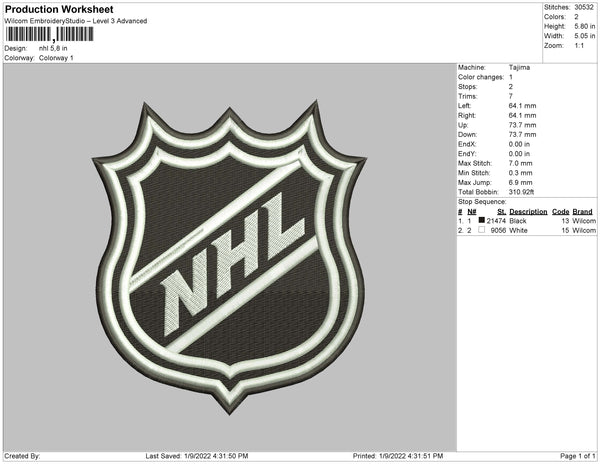This screenshot has height=464, width=600.
Task: Click the design name 'nhl 5,8 in'
Action: [x=53, y=49]
